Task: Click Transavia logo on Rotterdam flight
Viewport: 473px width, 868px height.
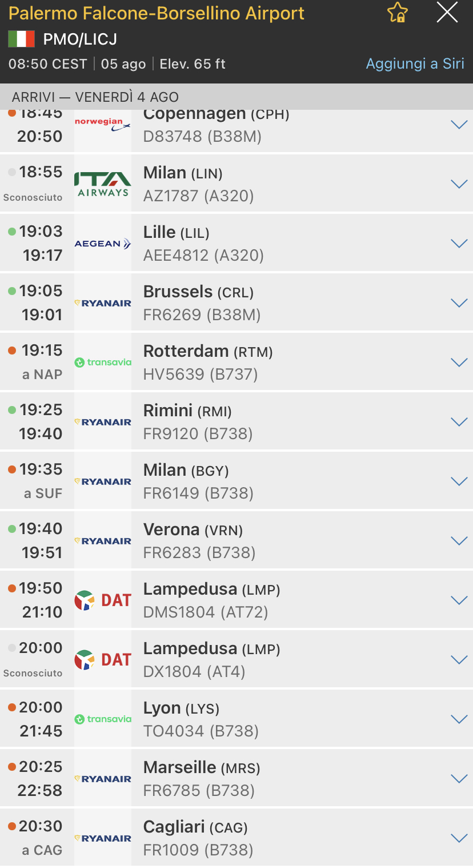Action: click(x=103, y=363)
